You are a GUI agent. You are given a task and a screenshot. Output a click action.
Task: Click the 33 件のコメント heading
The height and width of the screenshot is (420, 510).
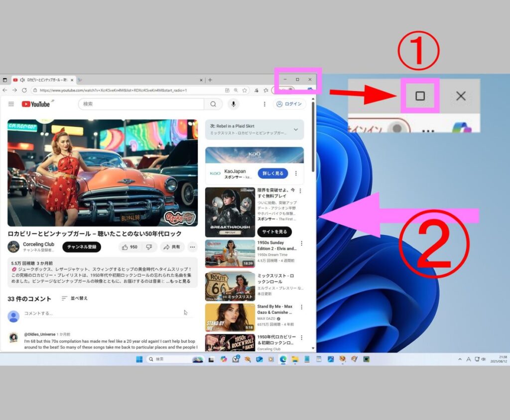click(29, 299)
